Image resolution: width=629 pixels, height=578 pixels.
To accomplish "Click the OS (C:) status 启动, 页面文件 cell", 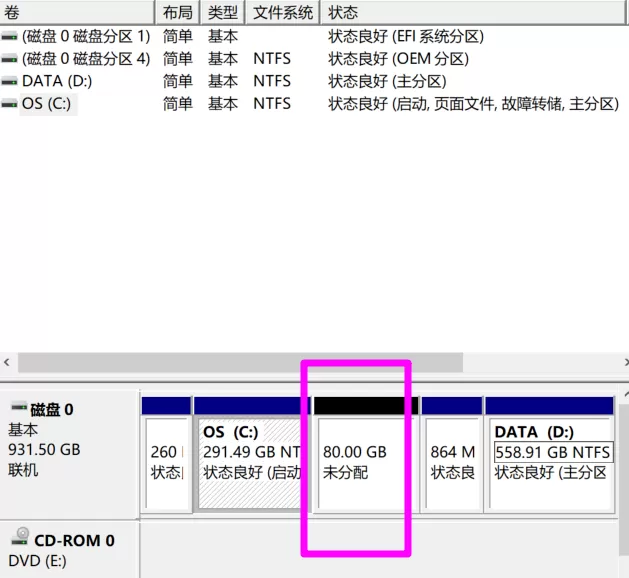I will 474,104.
